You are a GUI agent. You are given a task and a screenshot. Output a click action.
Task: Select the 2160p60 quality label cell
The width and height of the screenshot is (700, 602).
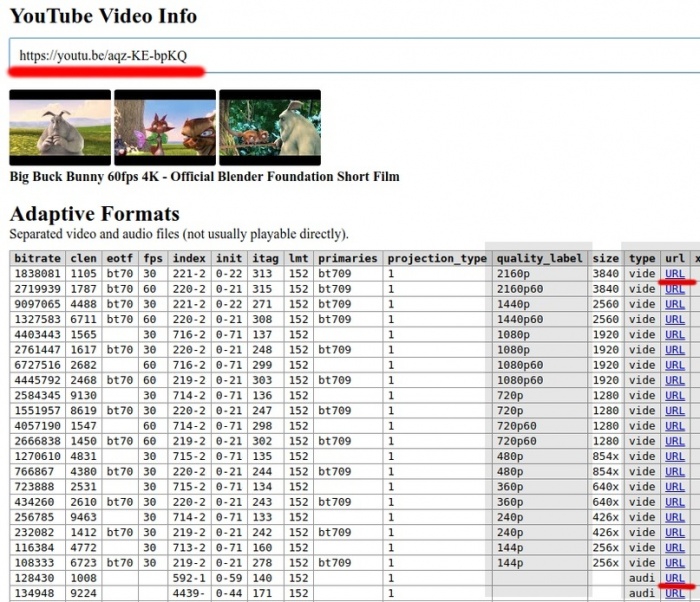coord(540,289)
